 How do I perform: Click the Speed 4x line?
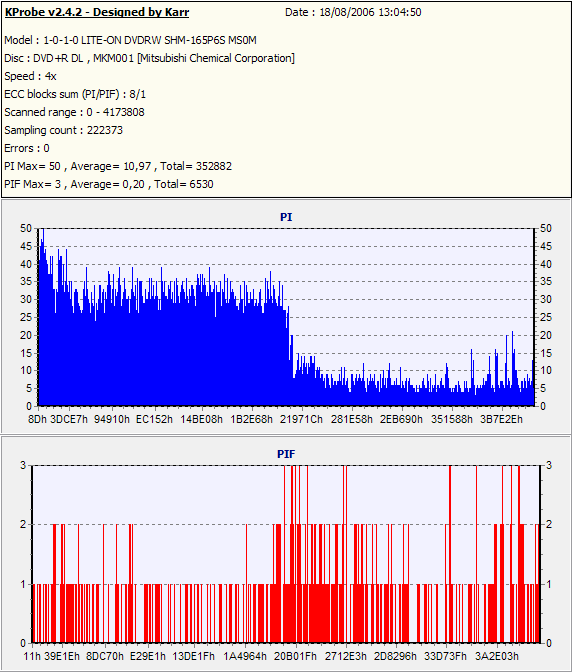(x=30, y=76)
